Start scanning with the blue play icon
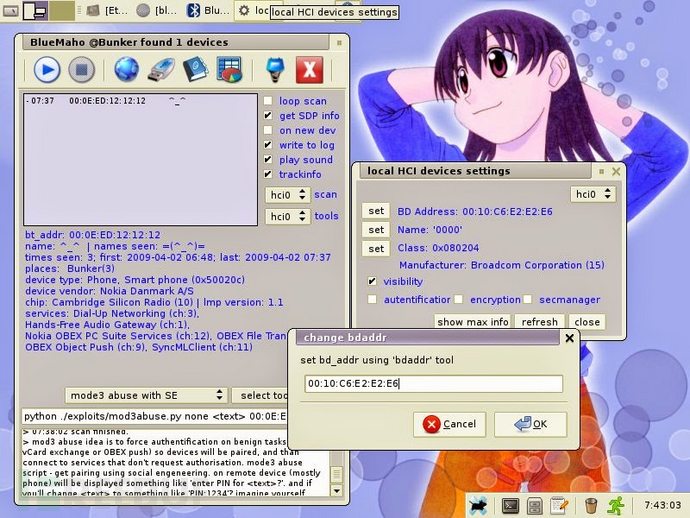Screen dimensions: 690x518 pyautogui.click(x=47, y=70)
